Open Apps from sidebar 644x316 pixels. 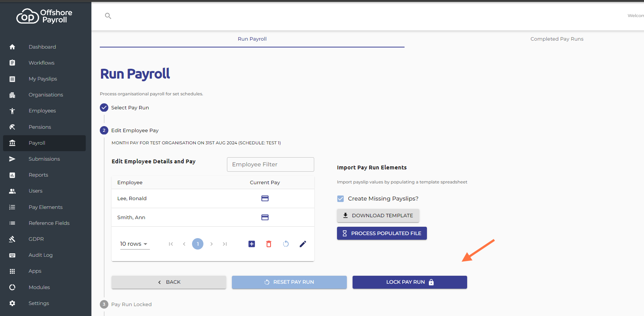pos(44,271)
